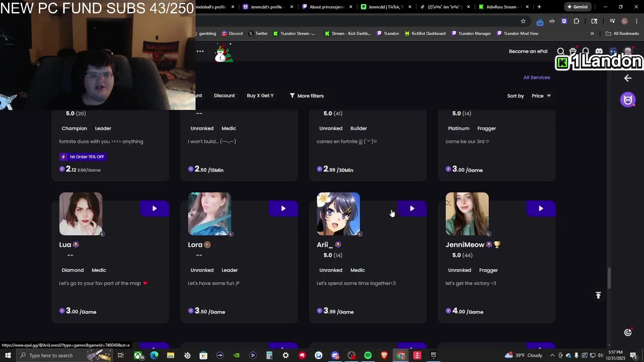The height and width of the screenshot is (362, 644).
Task: Open Chrome media controls icon
Action: point(612,21)
